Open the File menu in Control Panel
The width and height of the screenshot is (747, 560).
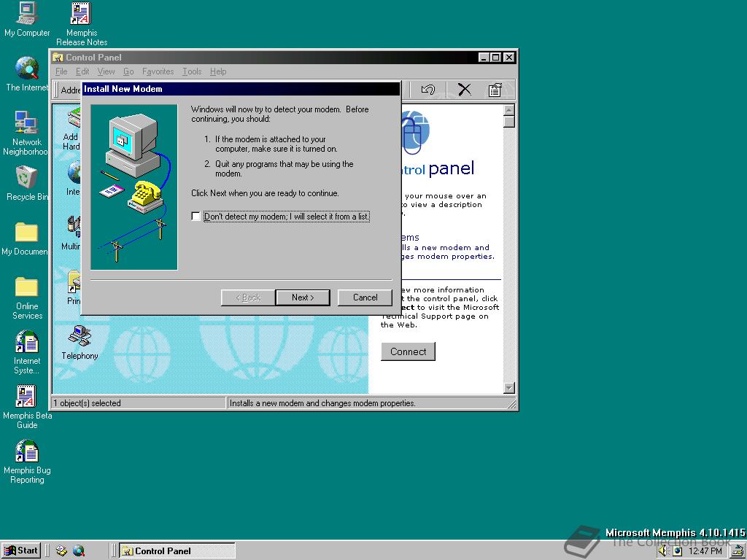pyautogui.click(x=61, y=71)
